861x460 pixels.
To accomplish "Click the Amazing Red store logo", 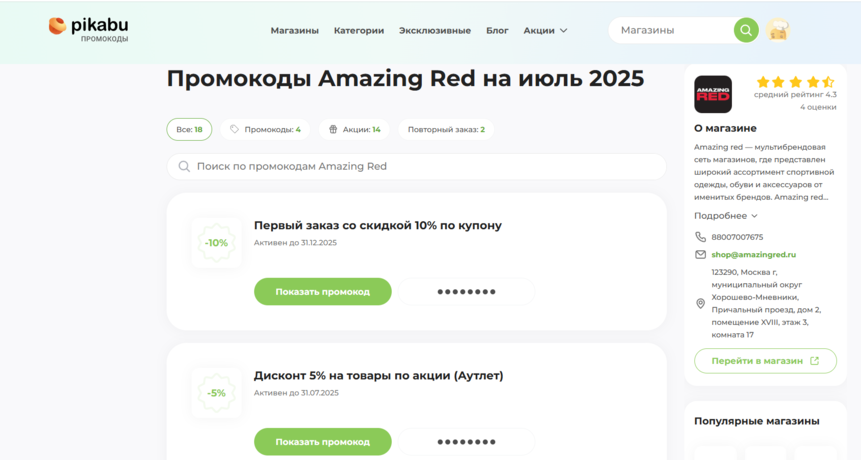I will [713, 94].
